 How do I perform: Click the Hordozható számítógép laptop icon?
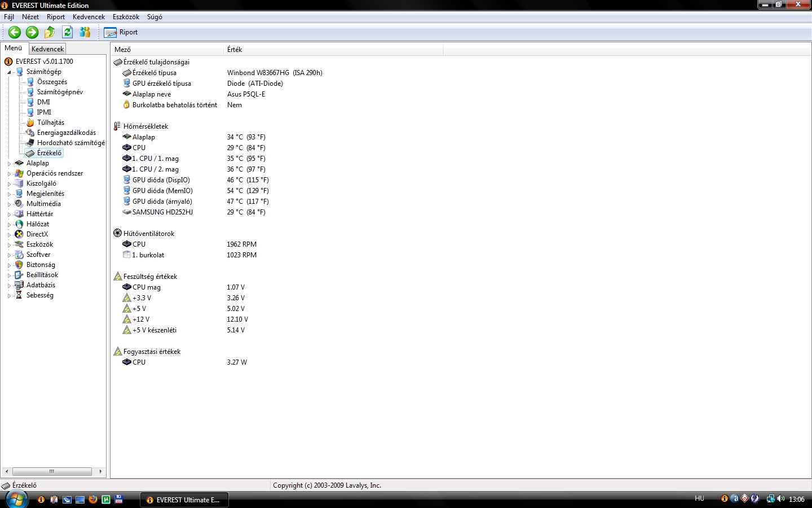click(x=30, y=143)
